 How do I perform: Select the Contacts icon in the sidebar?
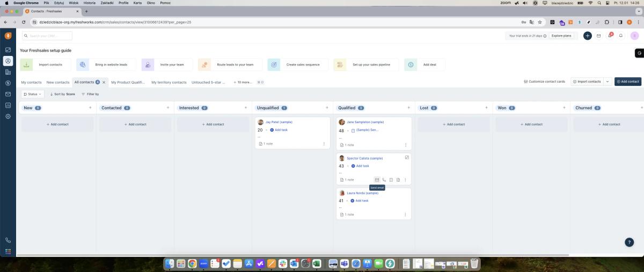click(8, 61)
